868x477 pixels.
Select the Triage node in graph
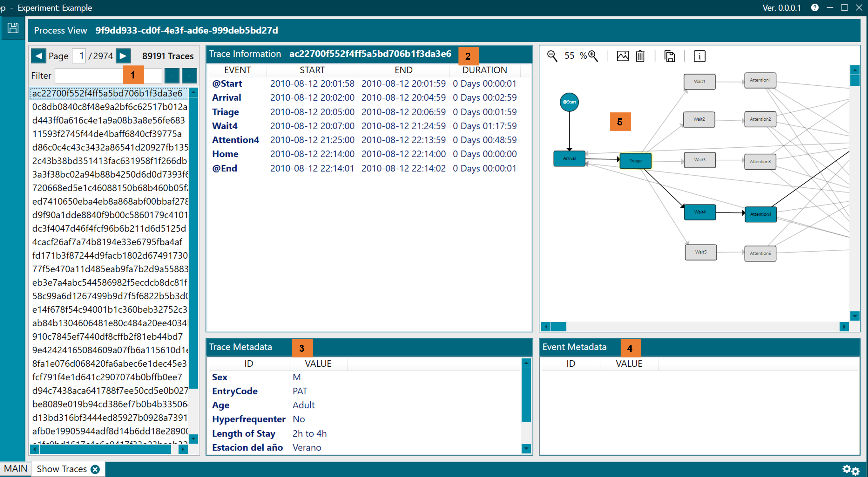(635, 161)
